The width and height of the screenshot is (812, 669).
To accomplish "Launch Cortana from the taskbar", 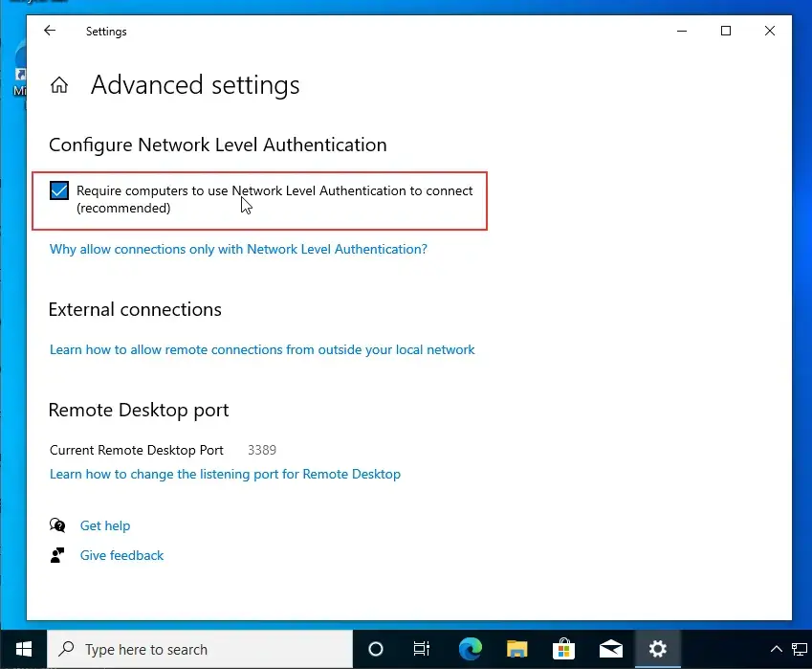I will (x=376, y=649).
